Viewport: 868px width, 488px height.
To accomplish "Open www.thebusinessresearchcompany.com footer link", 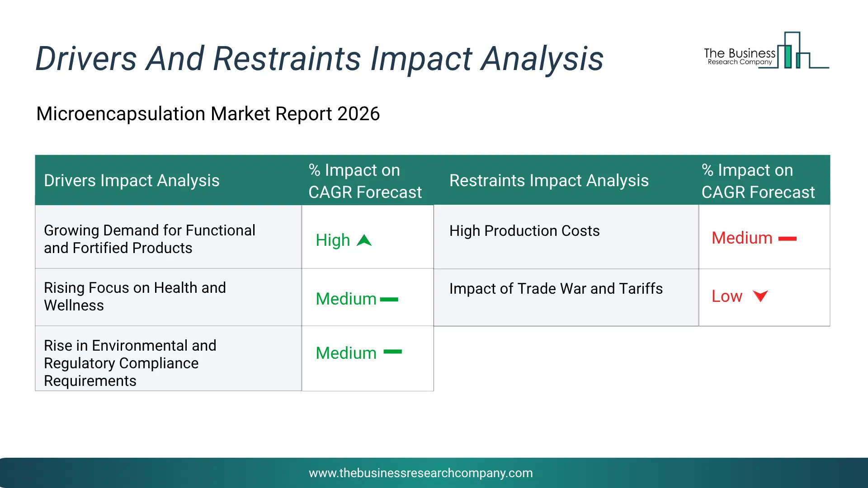I will coord(421,473).
